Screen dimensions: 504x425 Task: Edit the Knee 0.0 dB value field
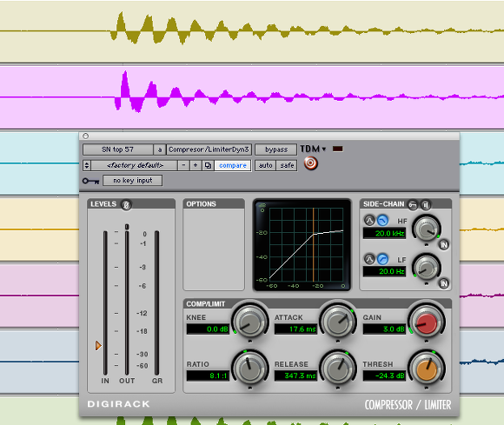(x=208, y=329)
